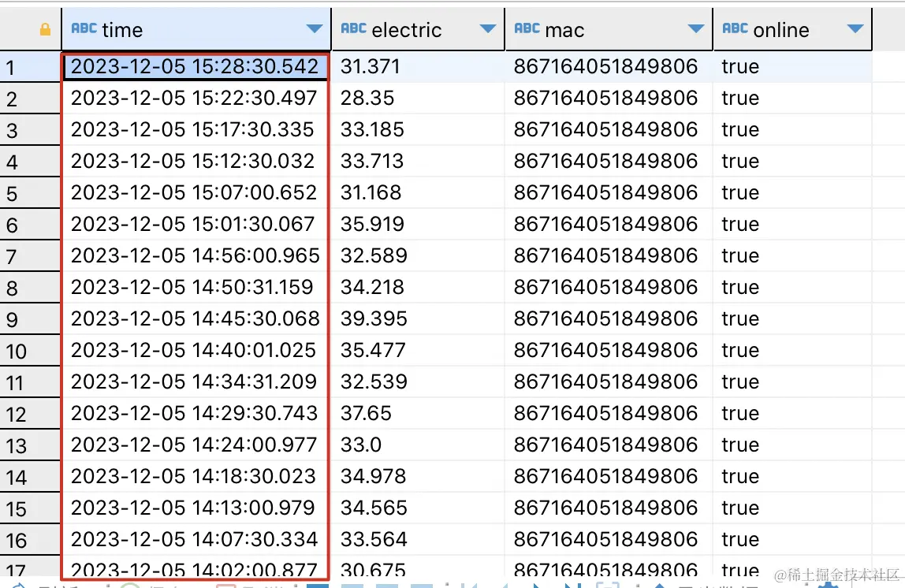The height and width of the screenshot is (588, 905).
Task: Open the time column filter dropdown arrow
Action: (x=315, y=29)
